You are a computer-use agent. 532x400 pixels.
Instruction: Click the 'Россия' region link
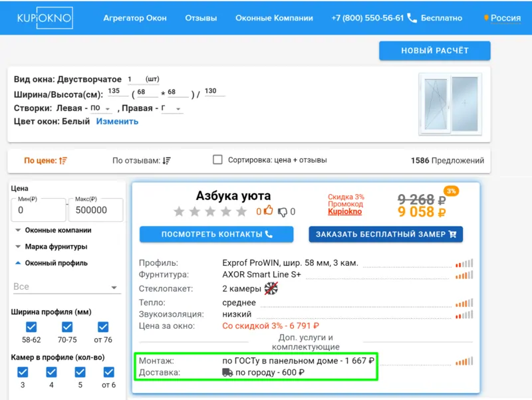505,18
